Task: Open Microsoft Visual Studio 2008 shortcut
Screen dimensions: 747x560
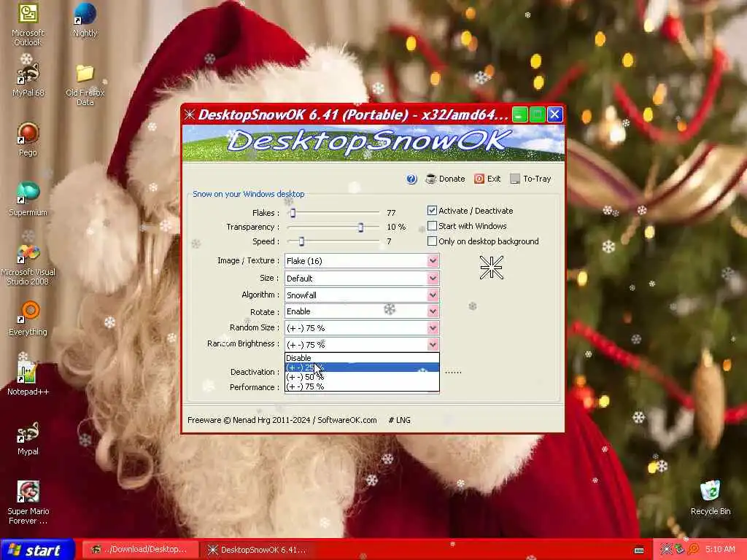Action: pyautogui.click(x=28, y=264)
